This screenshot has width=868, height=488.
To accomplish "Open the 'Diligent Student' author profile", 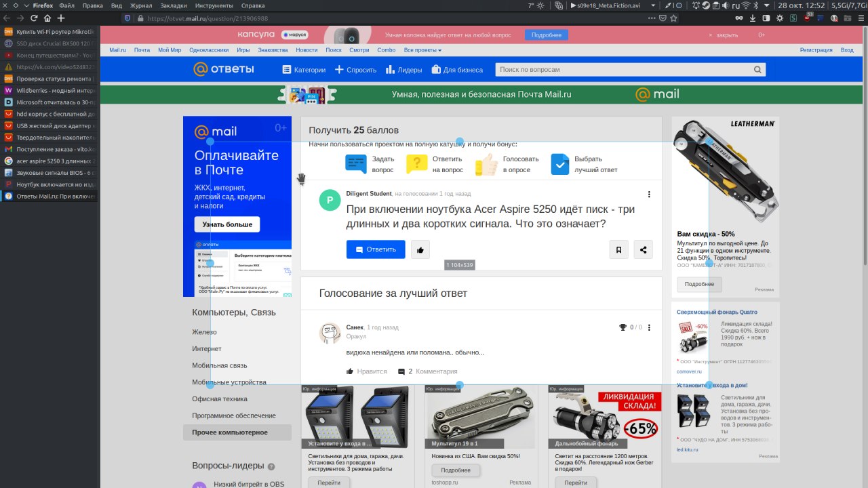I will pos(369,194).
